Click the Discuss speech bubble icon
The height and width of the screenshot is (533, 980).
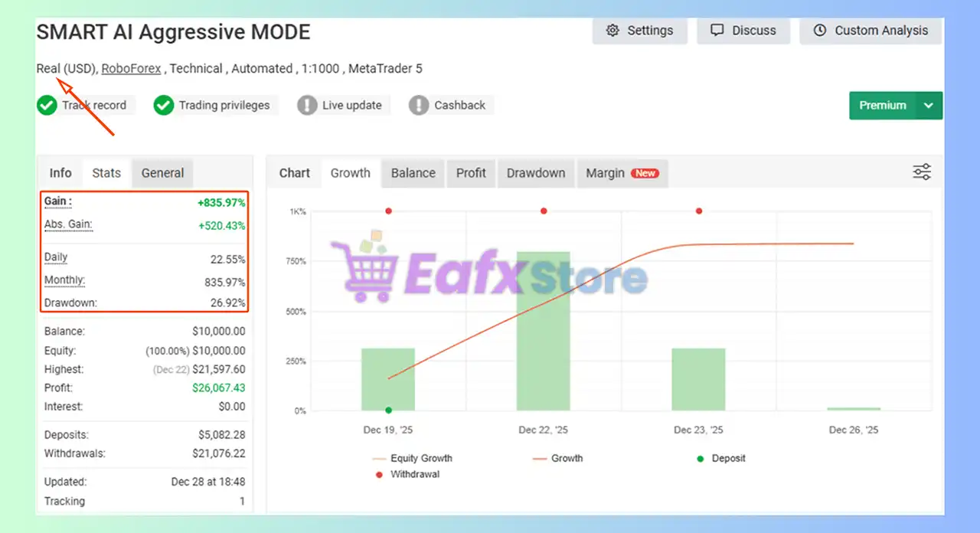[x=717, y=31]
